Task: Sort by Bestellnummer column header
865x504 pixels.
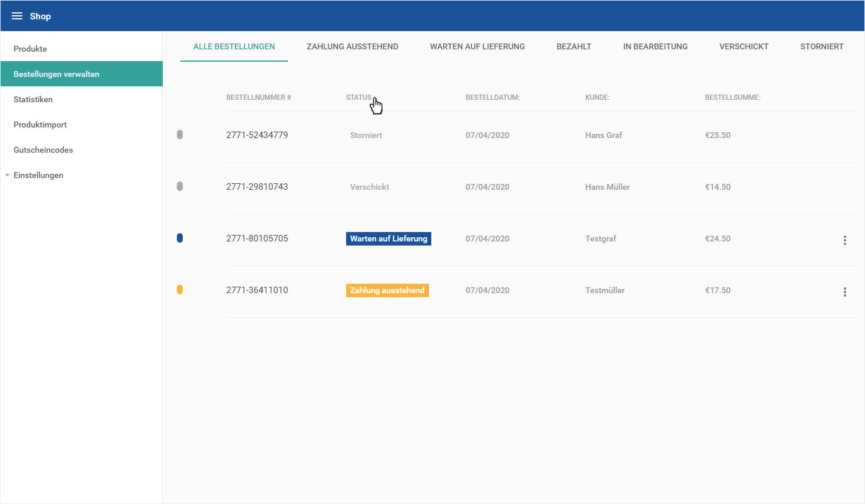Action: [x=259, y=98]
